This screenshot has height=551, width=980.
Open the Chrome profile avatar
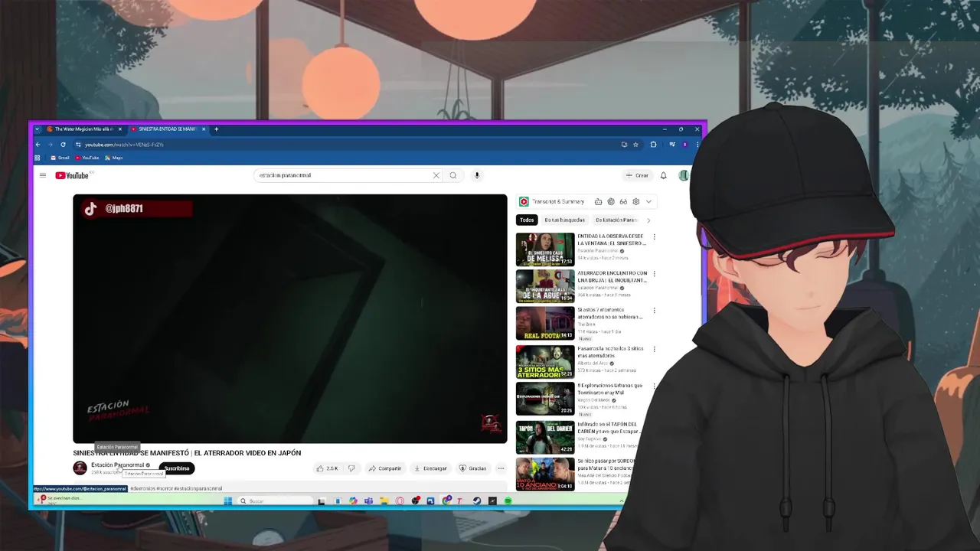(685, 145)
